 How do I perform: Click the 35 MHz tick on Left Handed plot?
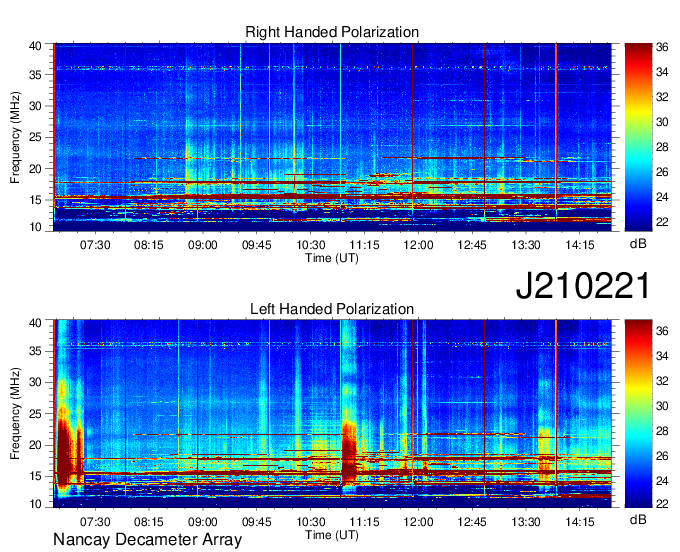(x=35, y=351)
